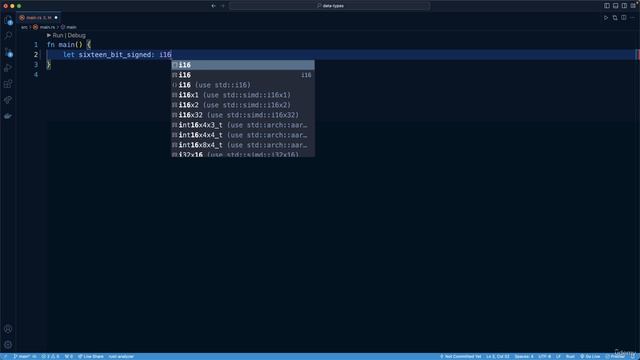Click the UTF-8 encoding status item
The width and height of the screenshot is (640, 360).
544,356
